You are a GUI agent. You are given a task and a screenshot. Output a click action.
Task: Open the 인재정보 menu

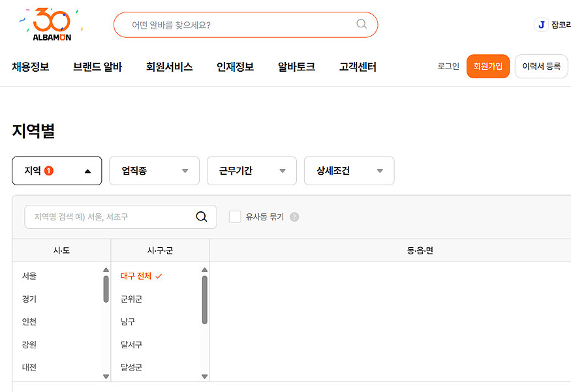[x=235, y=67]
